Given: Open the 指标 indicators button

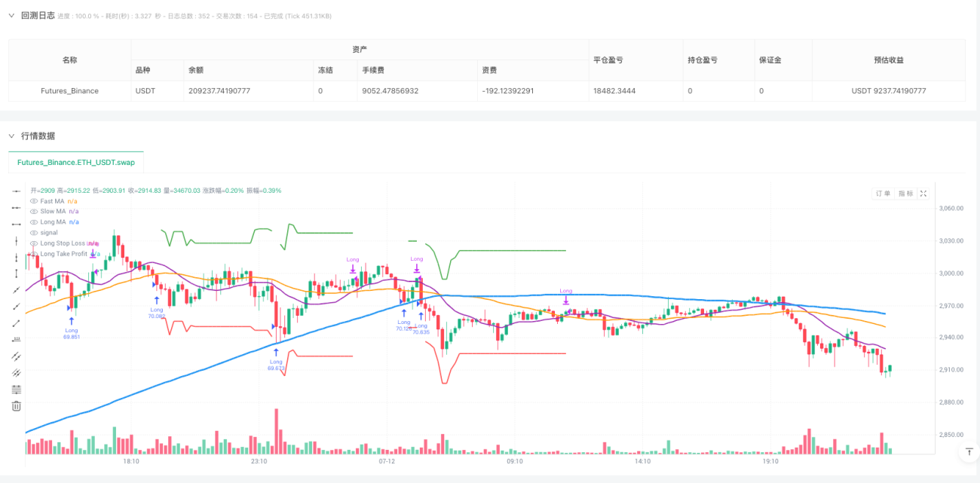Looking at the screenshot, I should (x=905, y=194).
